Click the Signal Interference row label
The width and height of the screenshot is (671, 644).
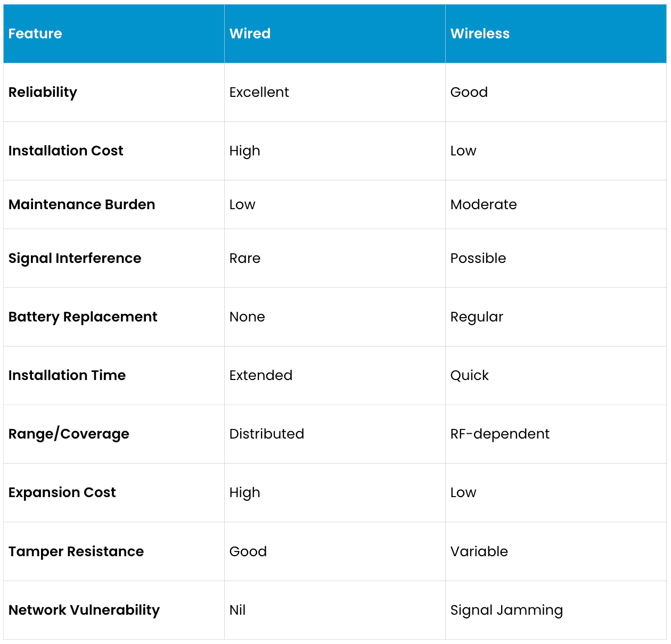(x=75, y=258)
